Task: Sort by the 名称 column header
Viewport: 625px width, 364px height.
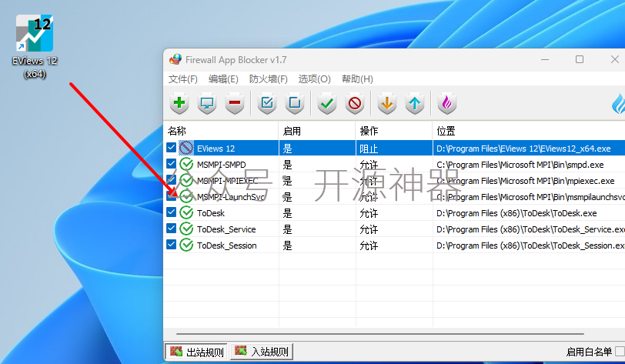Action: coord(221,131)
